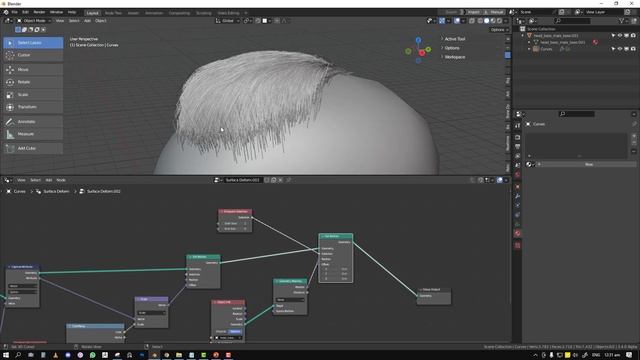Switch viewport shading to Rendered
This screenshot has height=360, width=640.
coord(500,21)
